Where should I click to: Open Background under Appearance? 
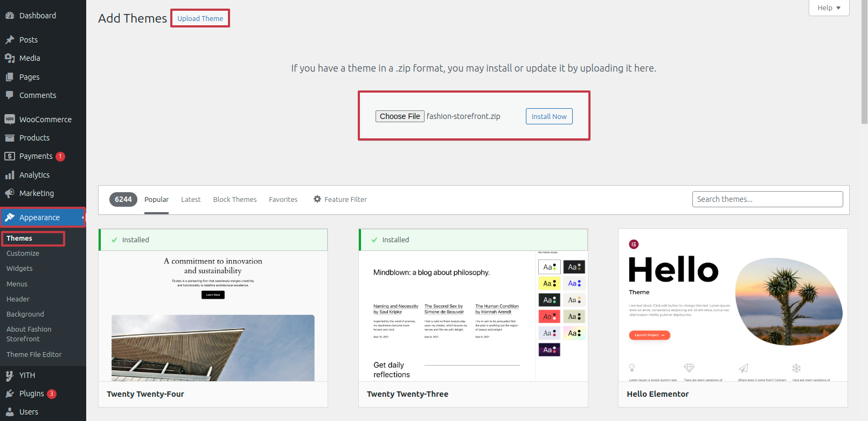pos(25,314)
